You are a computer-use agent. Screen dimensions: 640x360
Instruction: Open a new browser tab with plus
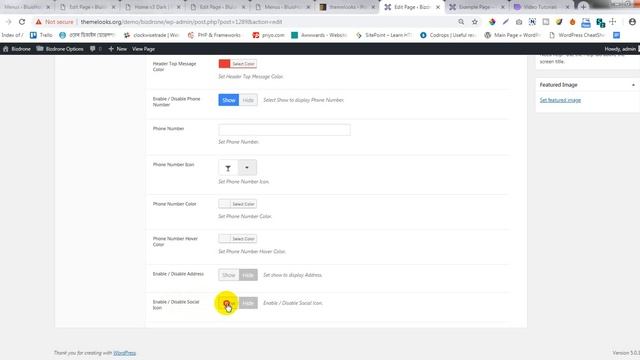583,7
